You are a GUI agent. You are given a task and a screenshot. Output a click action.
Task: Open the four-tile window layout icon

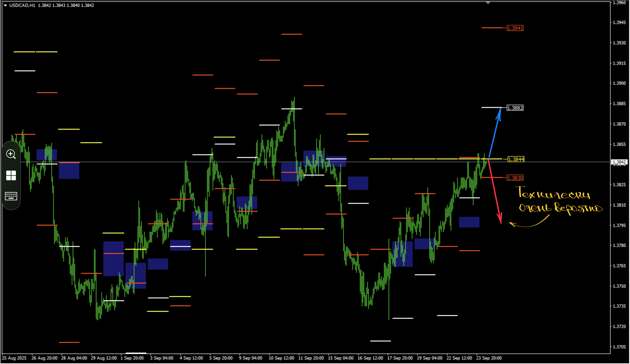tap(11, 175)
